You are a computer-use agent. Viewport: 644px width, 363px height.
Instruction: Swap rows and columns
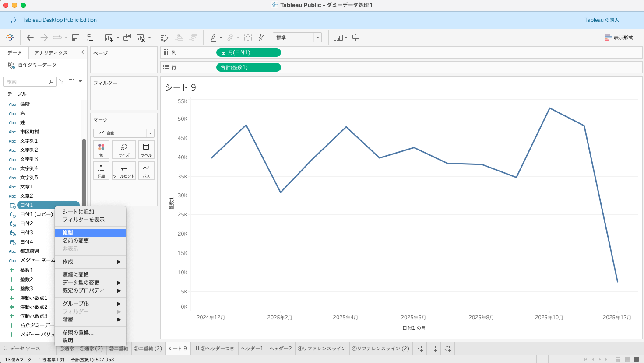click(x=165, y=38)
